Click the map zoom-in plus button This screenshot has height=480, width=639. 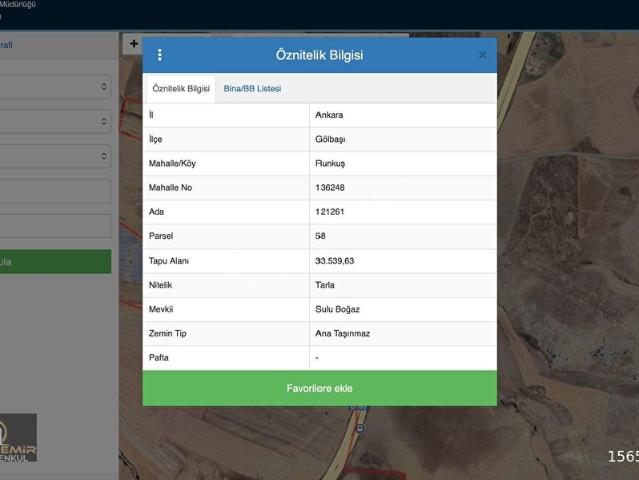(x=132, y=44)
